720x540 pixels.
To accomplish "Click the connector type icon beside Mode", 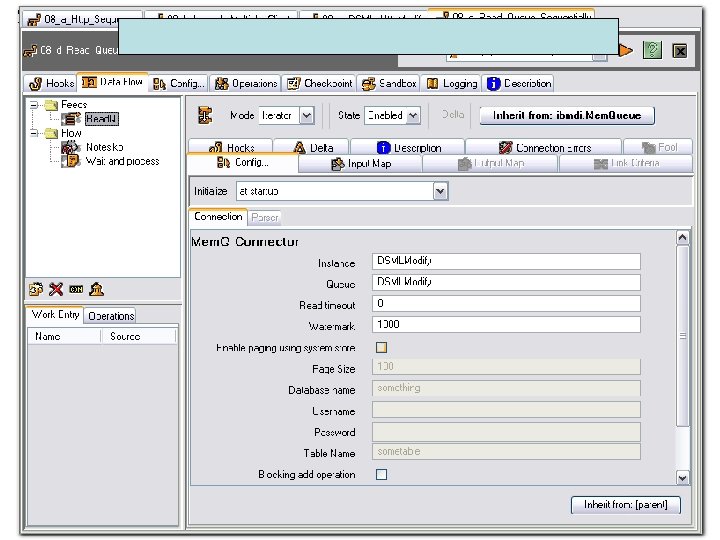I will click(205, 115).
